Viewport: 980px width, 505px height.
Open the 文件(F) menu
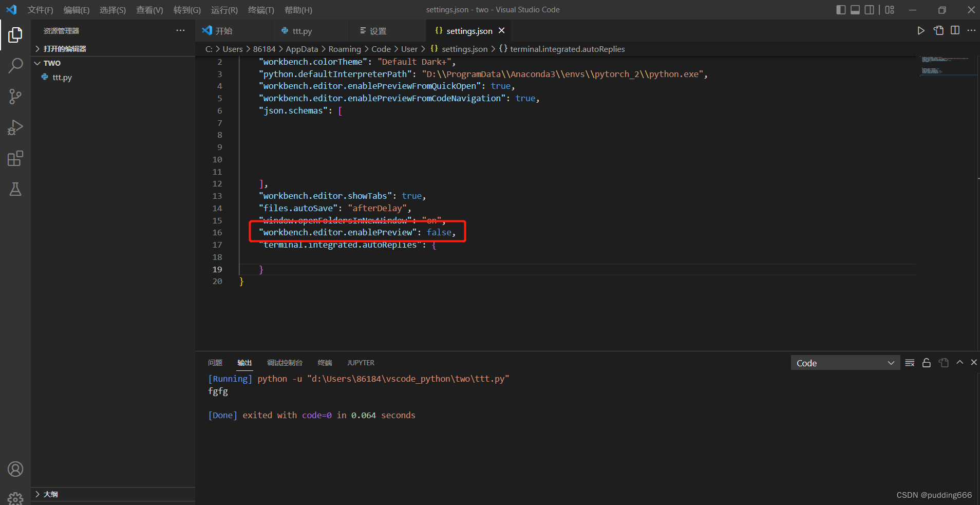coord(40,10)
